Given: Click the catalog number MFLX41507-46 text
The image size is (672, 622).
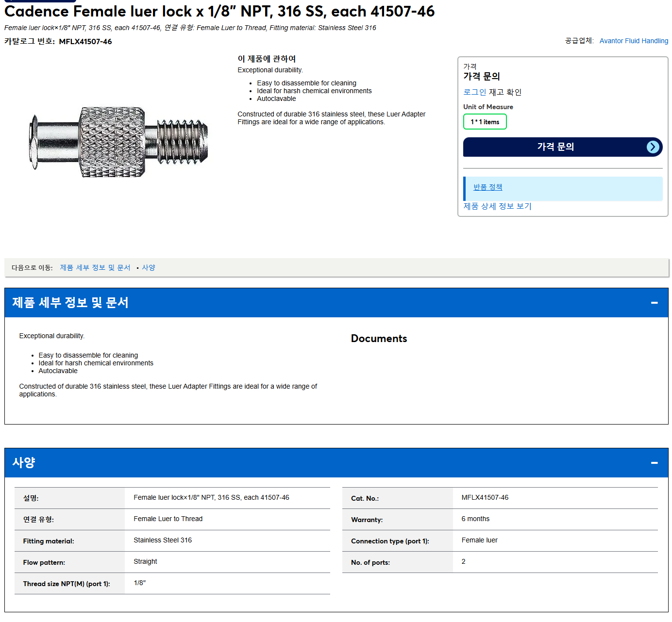Looking at the screenshot, I should click(85, 42).
